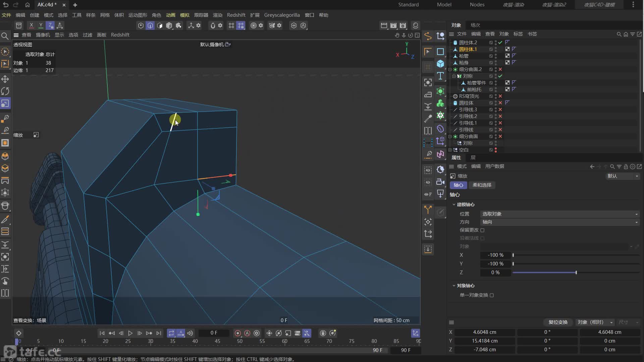The width and height of the screenshot is (644, 362).
Task: Select the Move tool in left toolbar
Action: 5,79
